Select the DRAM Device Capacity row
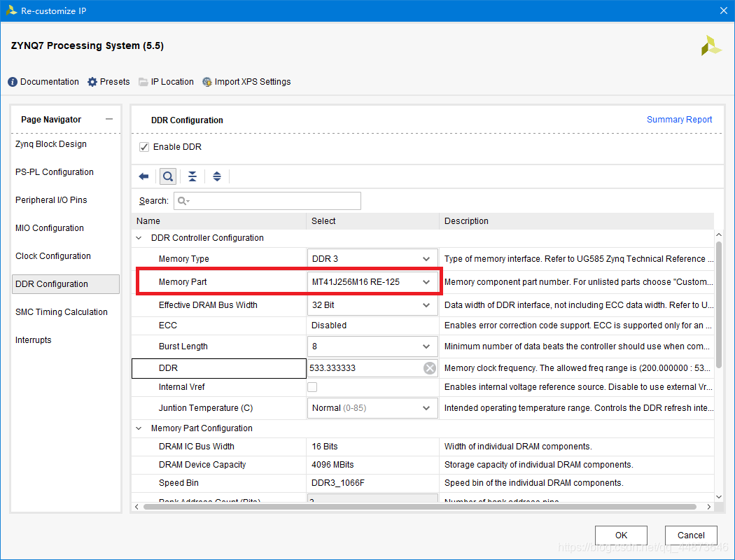Viewport: 735px width, 560px height. pos(423,465)
